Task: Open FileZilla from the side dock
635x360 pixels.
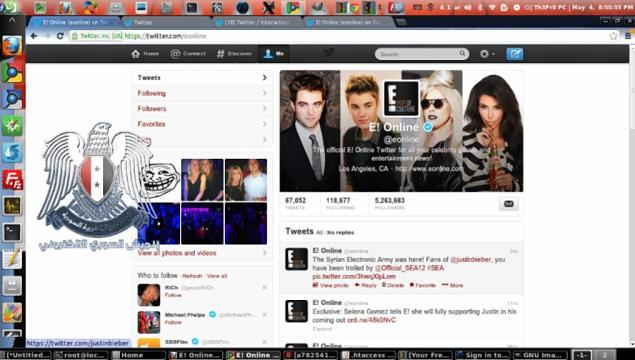Action: coord(12,179)
